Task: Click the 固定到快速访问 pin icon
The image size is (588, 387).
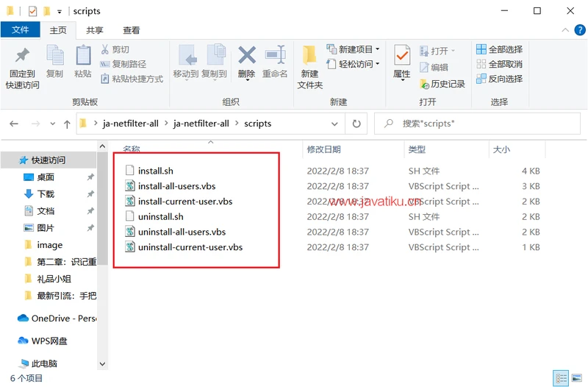Action: point(22,57)
